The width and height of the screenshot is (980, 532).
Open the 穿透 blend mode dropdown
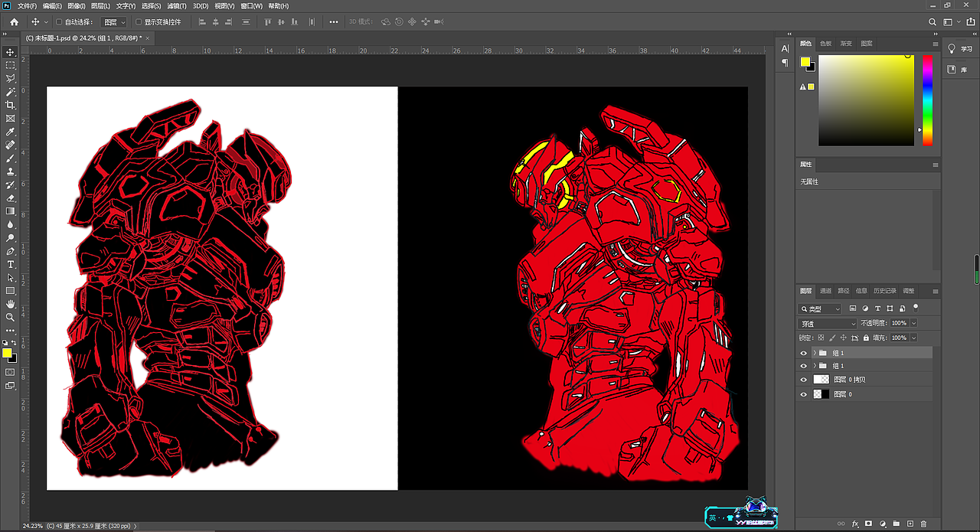[828, 323]
